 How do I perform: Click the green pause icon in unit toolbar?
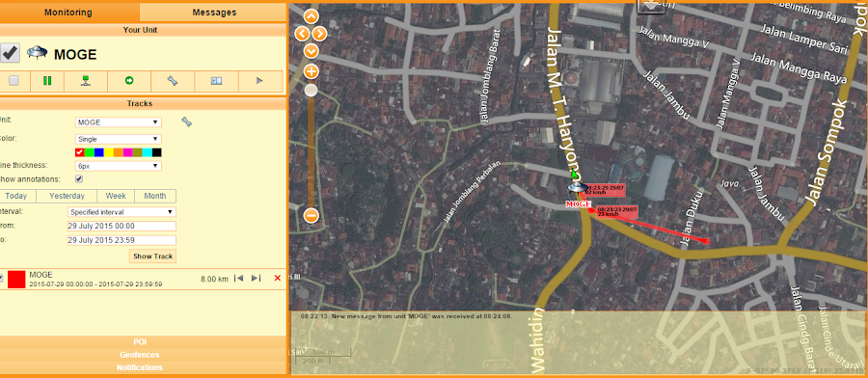point(47,81)
